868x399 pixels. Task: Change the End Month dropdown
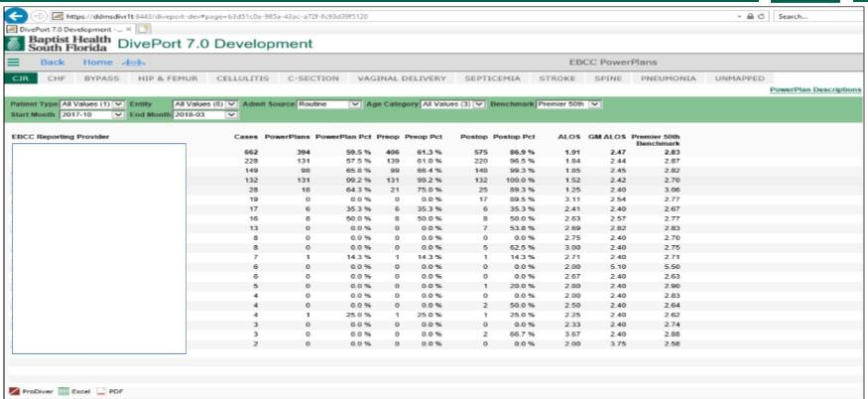click(x=204, y=115)
